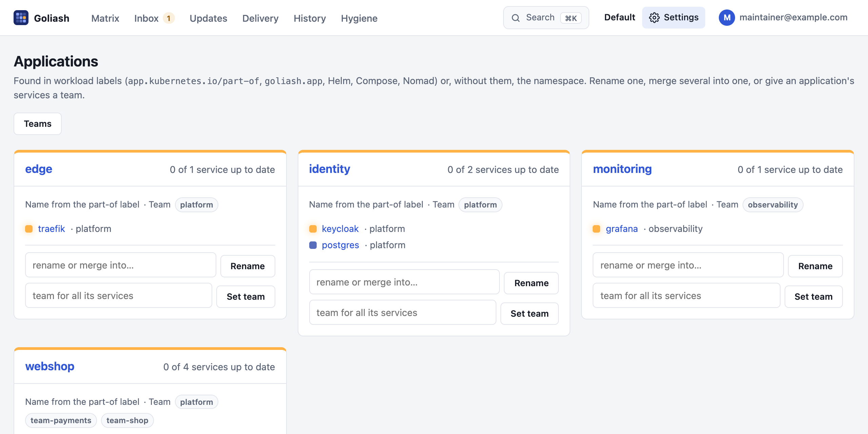
Task: Click the search magnifier icon
Action: [515, 18]
